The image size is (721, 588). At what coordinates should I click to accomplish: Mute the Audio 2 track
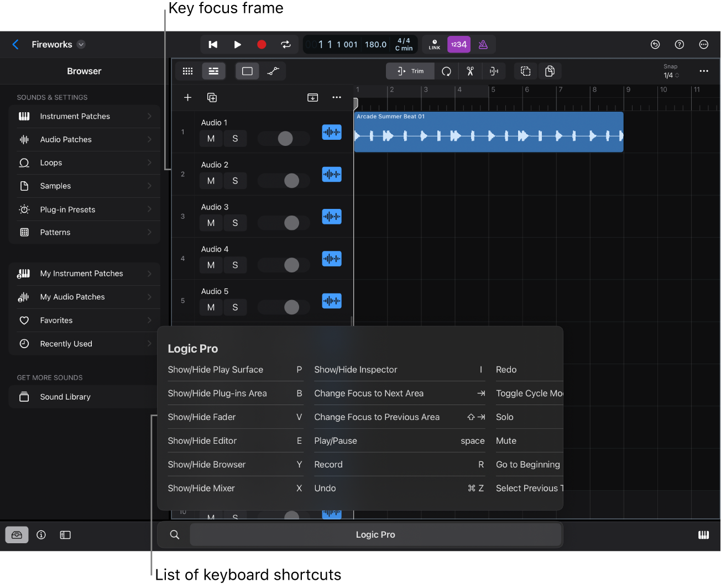[x=211, y=181]
